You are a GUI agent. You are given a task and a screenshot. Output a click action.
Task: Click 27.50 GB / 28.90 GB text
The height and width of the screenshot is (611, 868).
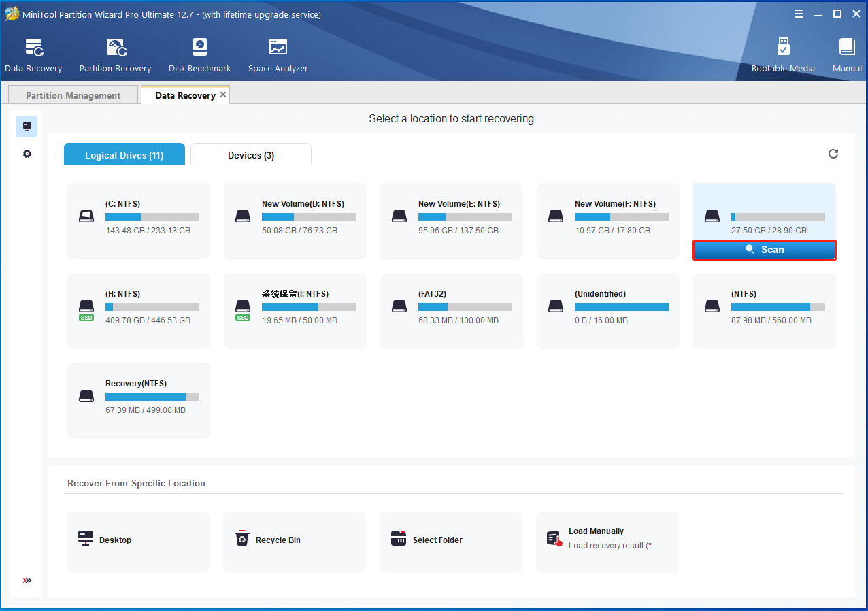pyautogui.click(x=769, y=231)
